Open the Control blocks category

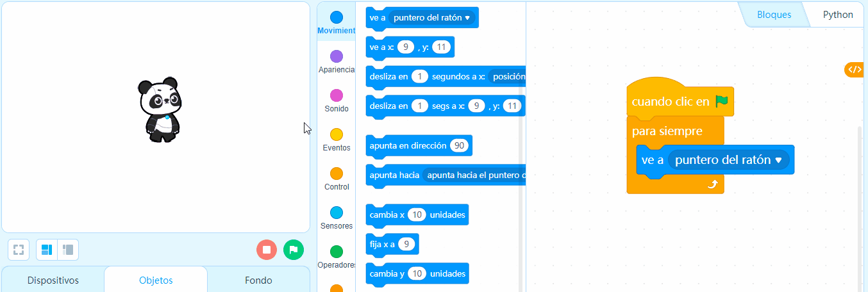[x=336, y=179]
